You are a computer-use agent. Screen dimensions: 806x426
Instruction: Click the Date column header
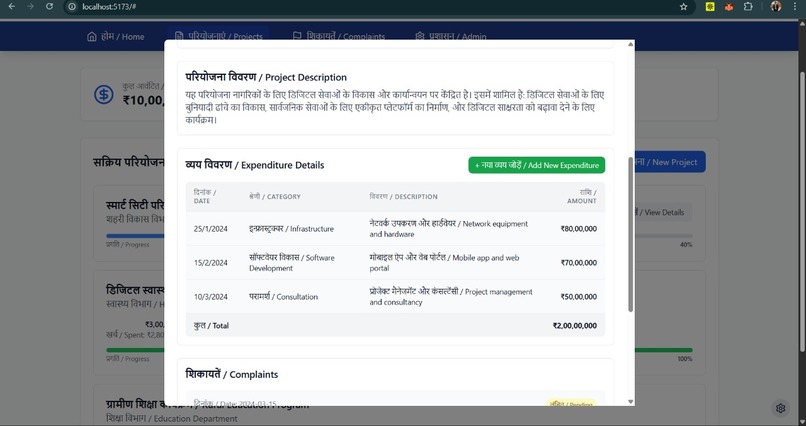coord(205,196)
